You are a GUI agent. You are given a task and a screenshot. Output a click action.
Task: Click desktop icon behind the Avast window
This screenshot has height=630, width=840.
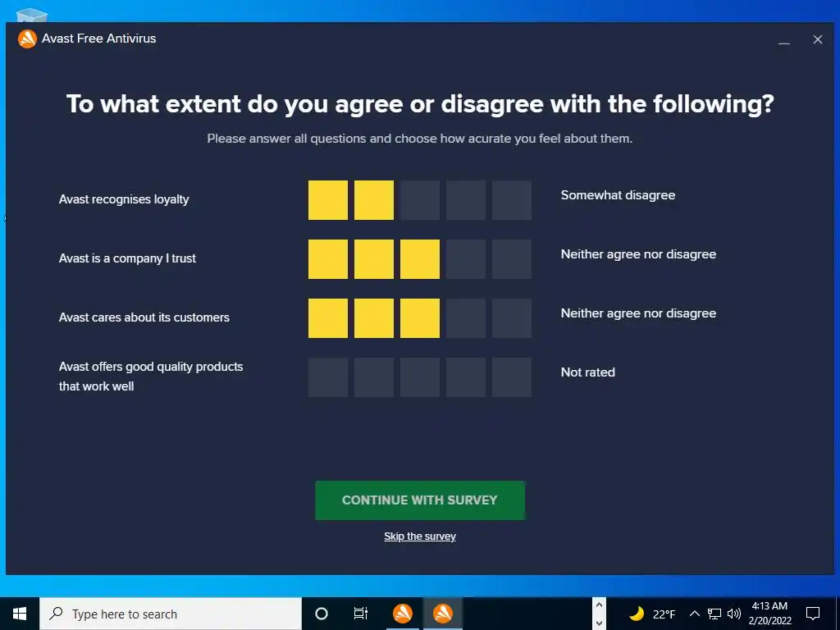[32, 15]
